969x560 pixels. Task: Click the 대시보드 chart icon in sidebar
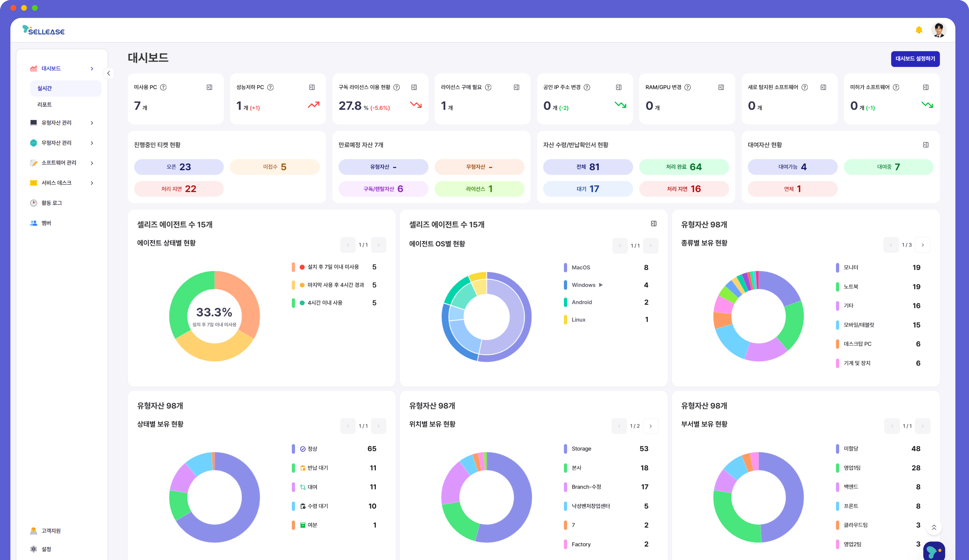pyautogui.click(x=34, y=68)
